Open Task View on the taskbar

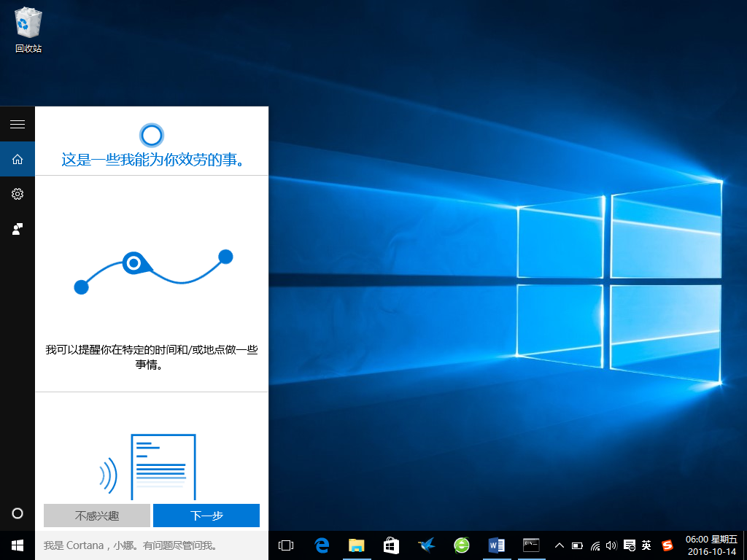pos(286,545)
